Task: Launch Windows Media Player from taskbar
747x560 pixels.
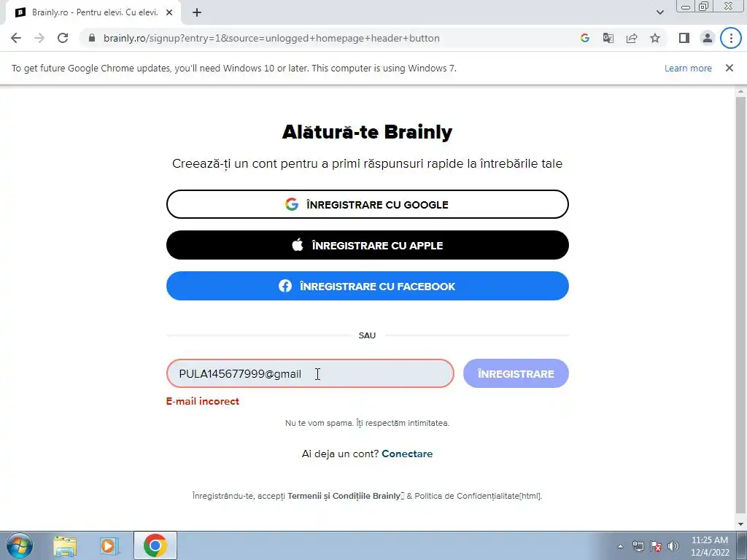Action: tap(109, 546)
